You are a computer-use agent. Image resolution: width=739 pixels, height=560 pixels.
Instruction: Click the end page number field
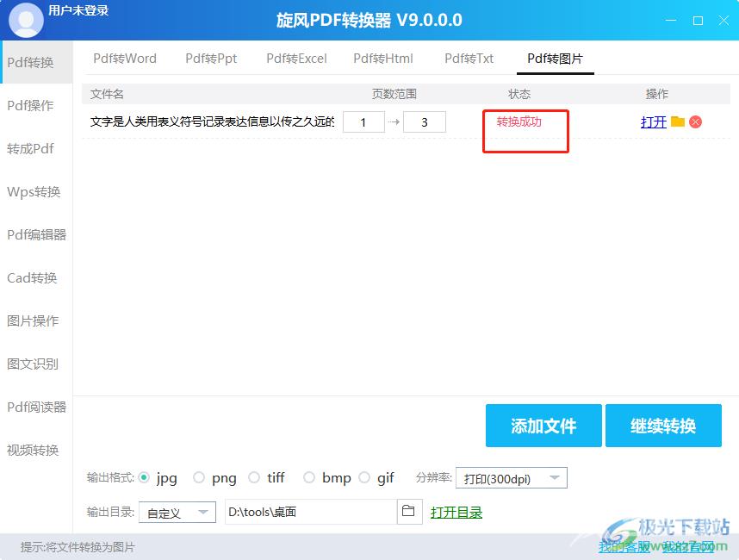click(424, 122)
